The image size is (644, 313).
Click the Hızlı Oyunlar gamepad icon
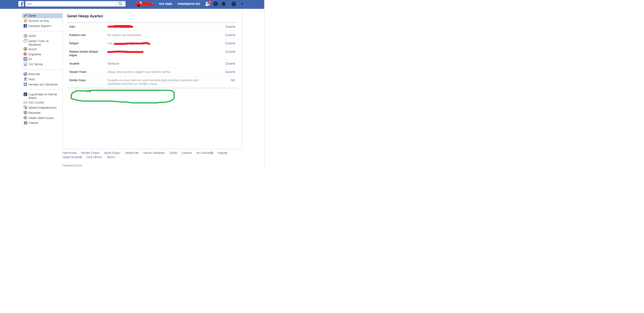(25, 102)
